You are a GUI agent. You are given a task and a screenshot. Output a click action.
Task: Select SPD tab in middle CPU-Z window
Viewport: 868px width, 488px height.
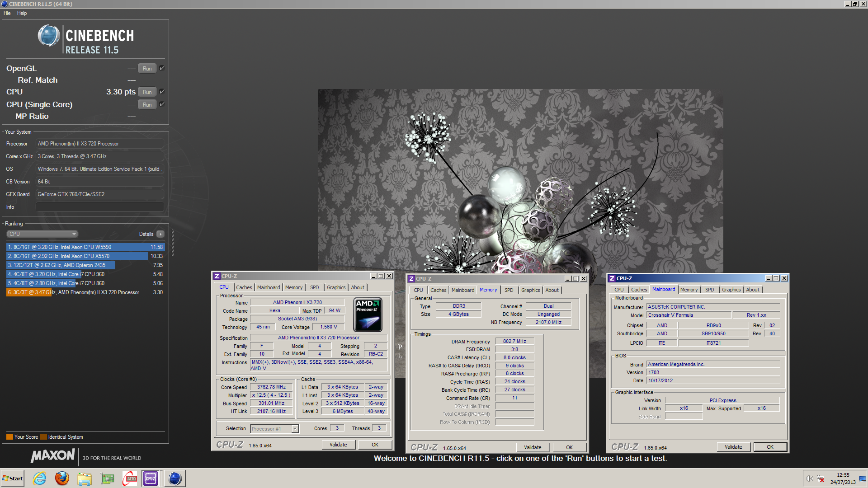pyautogui.click(x=509, y=290)
